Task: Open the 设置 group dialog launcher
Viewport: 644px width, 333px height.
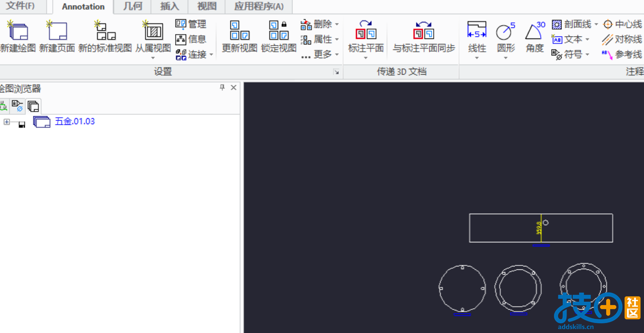Action: click(337, 73)
